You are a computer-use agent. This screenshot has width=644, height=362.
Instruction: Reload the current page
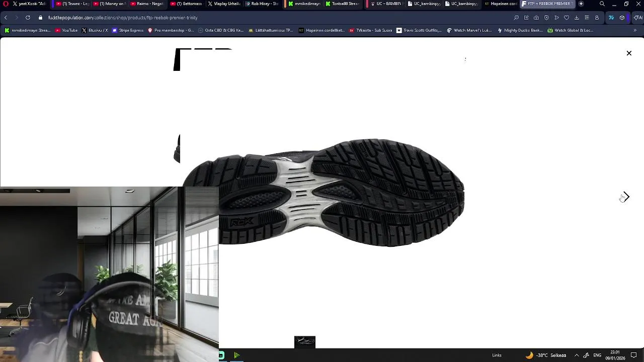tap(28, 18)
